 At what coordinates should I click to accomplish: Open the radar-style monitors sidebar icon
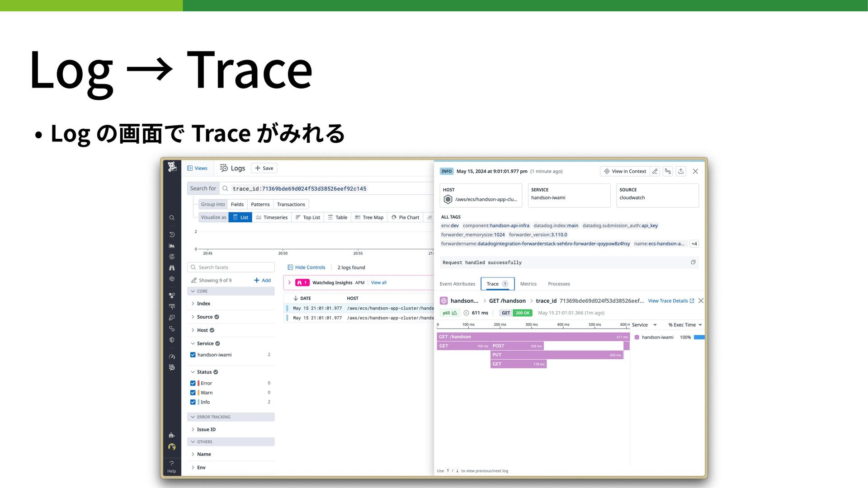[x=172, y=257]
